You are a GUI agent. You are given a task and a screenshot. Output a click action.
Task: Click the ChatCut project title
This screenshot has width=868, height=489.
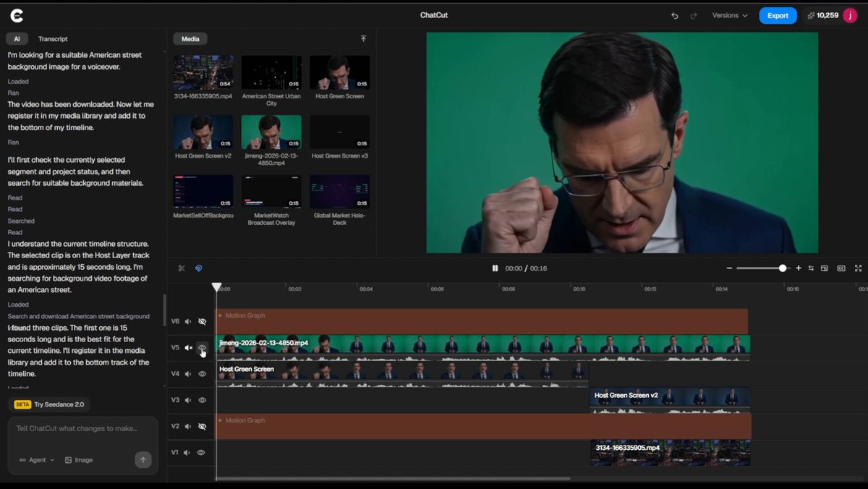click(x=434, y=15)
